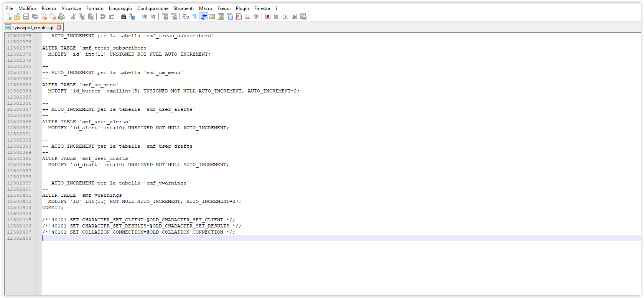Toggle the Document Map panel icon

coord(221,16)
